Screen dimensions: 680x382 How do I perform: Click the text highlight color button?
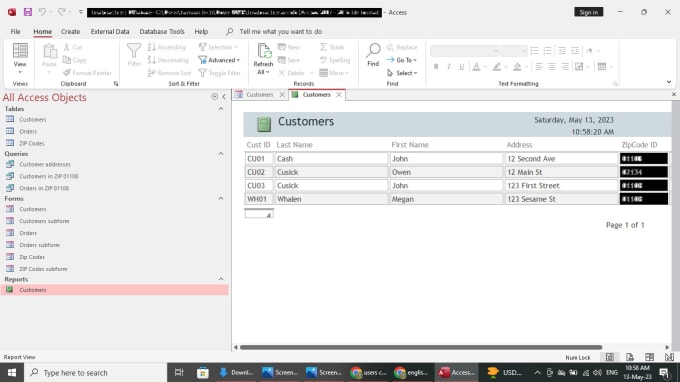point(497,66)
